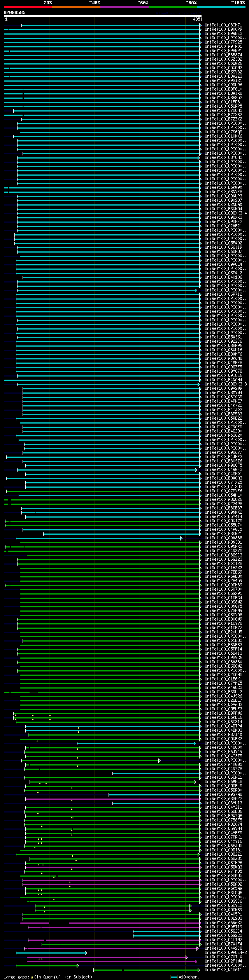Select UniRef100_Q54HL0
Screen dimensions: 249x980
(223, 495)
